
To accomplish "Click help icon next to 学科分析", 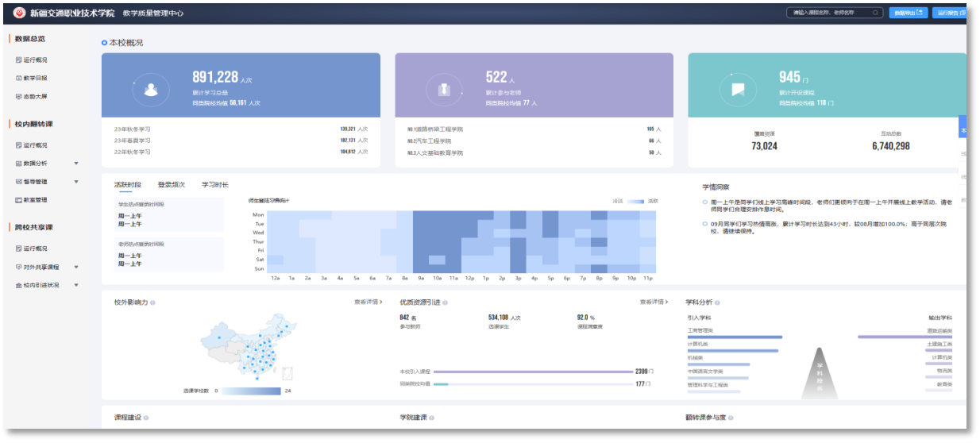I will [x=719, y=302].
